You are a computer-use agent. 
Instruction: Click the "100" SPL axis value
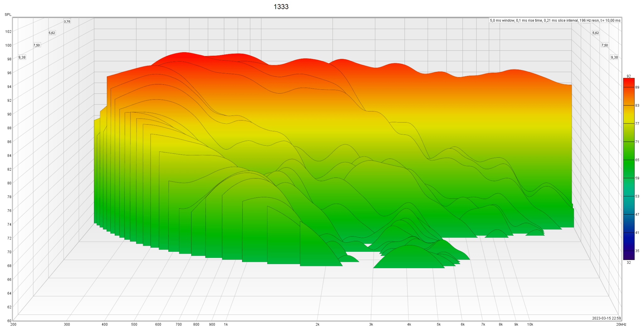8,45
